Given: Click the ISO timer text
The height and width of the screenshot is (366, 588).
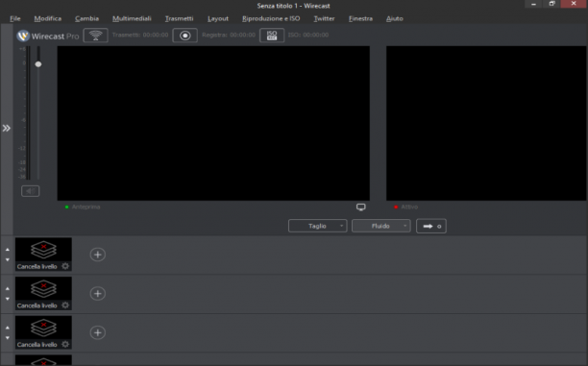Looking at the screenshot, I should [x=308, y=35].
